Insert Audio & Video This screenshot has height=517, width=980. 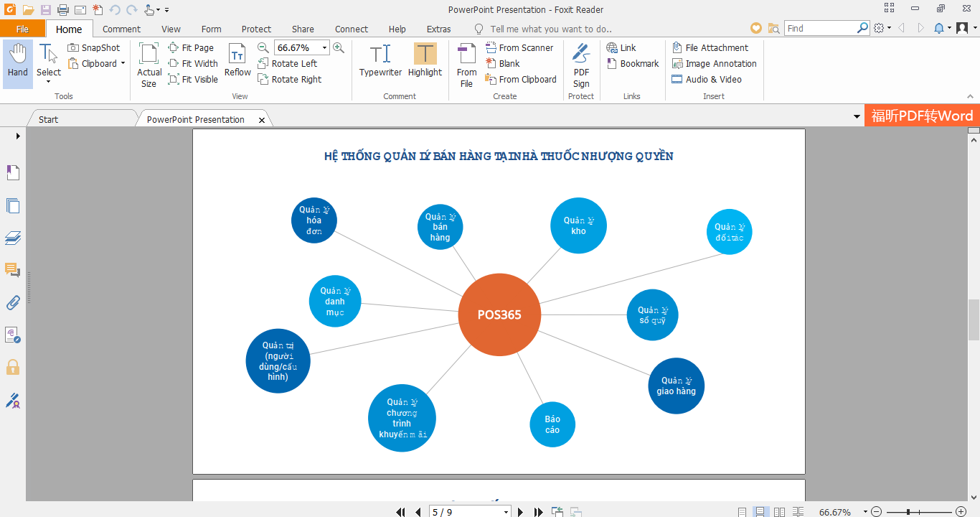coord(707,80)
